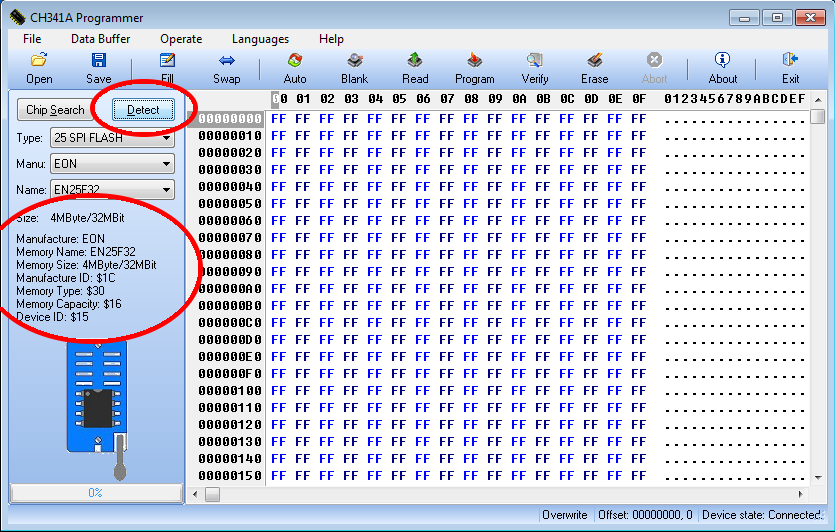This screenshot has width=835, height=532.
Task: Click the Read chip icon
Action: (x=415, y=60)
